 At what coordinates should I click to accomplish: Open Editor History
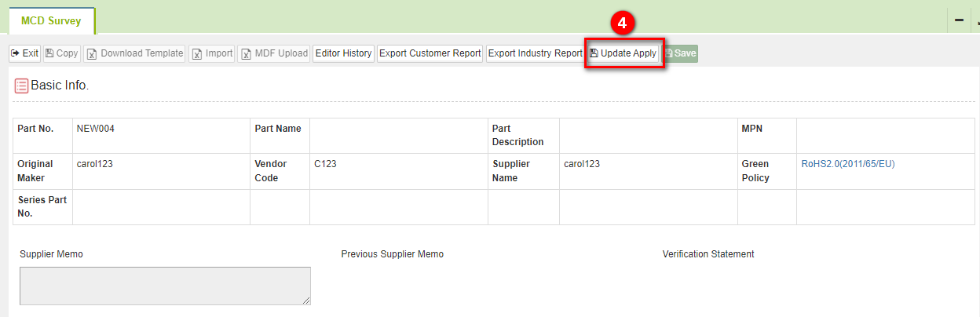(343, 53)
